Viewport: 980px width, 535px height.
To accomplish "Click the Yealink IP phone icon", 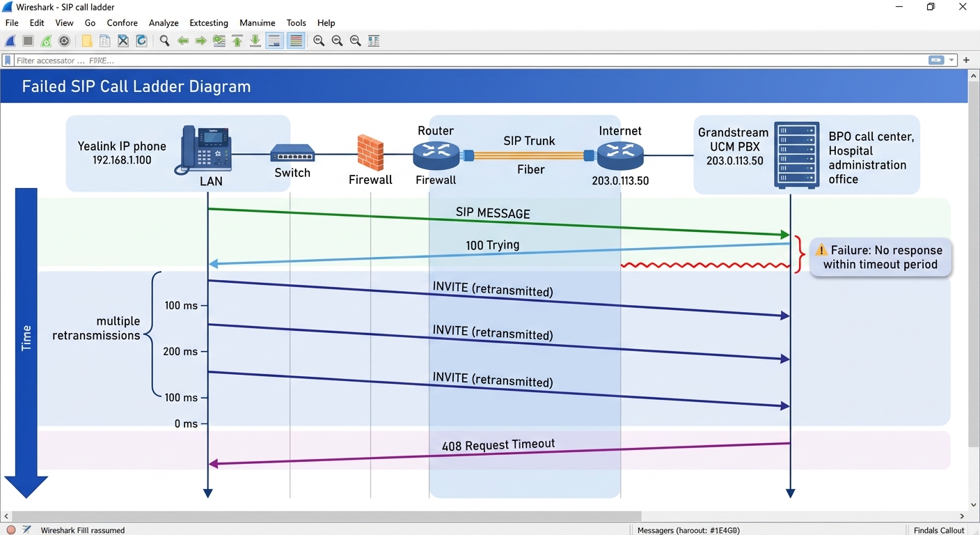I will pyautogui.click(x=203, y=149).
